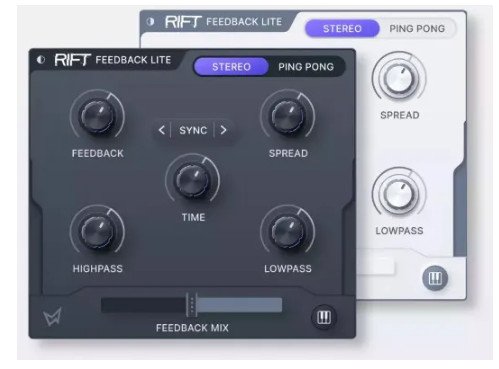Select next sync mode with right arrow
Viewport: 499px width, 369px height.
(x=223, y=130)
